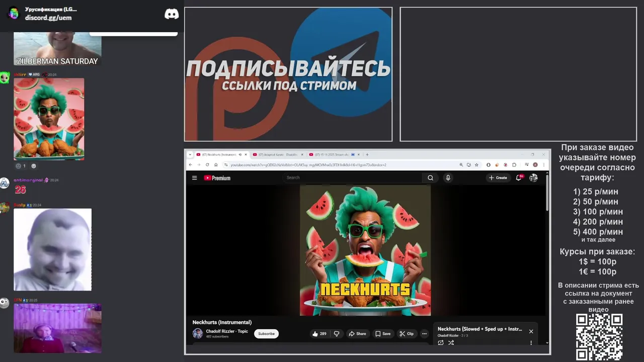
Task: Focus the YouTube Search field
Action: point(352,177)
